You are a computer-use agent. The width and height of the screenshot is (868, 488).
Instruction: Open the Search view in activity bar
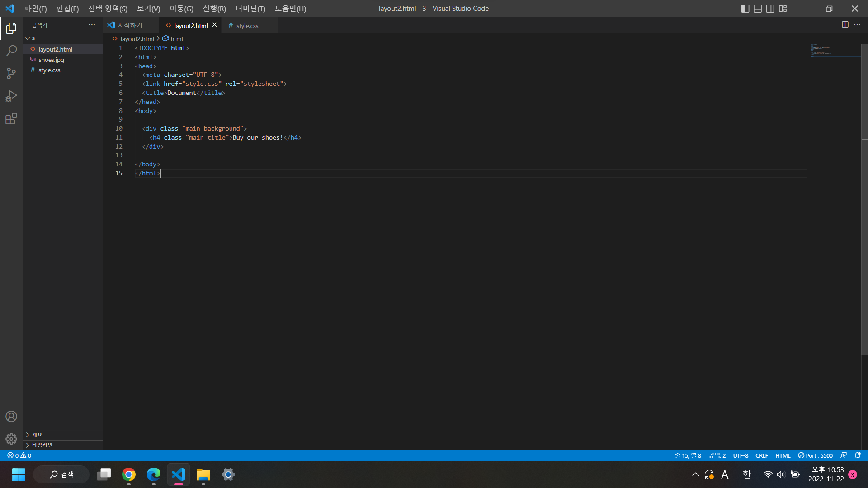(11, 51)
